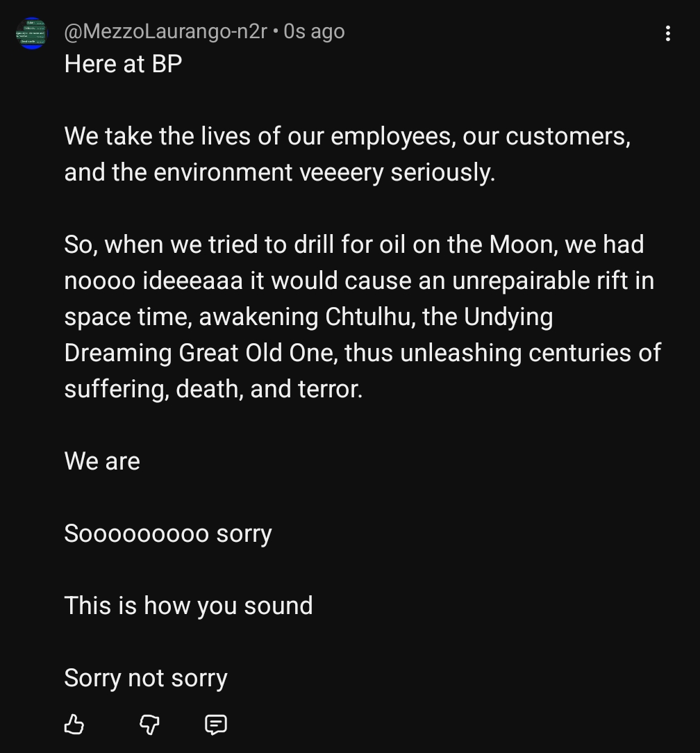Click the final "Sorry not sorry" line
700x753 pixels.
[146, 678]
